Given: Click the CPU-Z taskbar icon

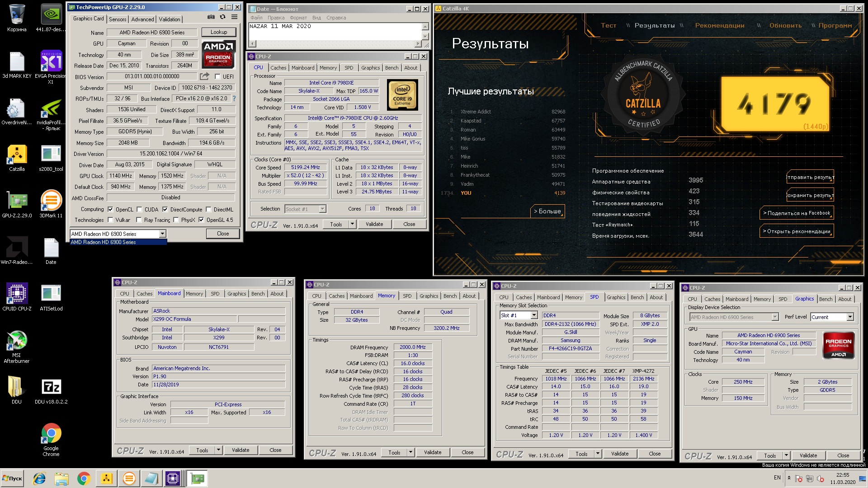Looking at the screenshot, I should [x=173, y=479].
